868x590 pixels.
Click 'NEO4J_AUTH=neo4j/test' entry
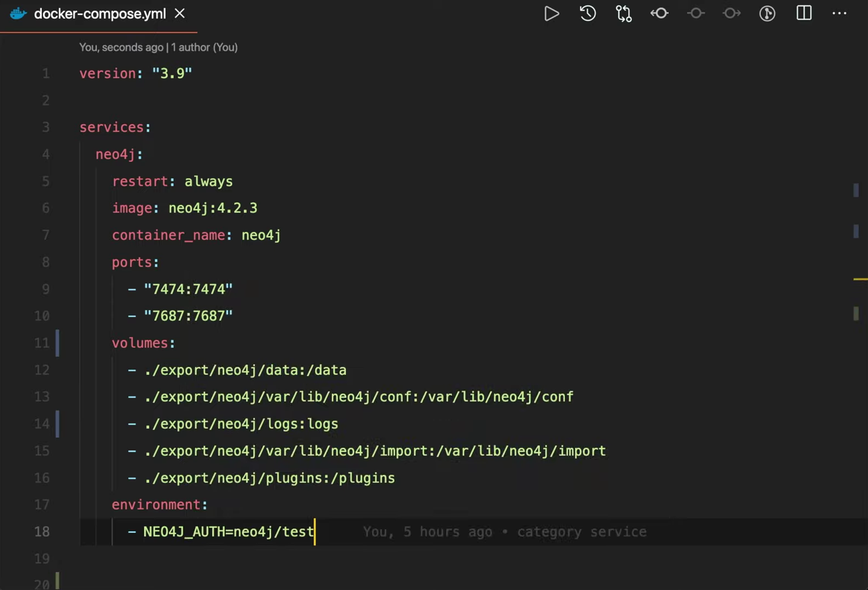tap(228, 531)
